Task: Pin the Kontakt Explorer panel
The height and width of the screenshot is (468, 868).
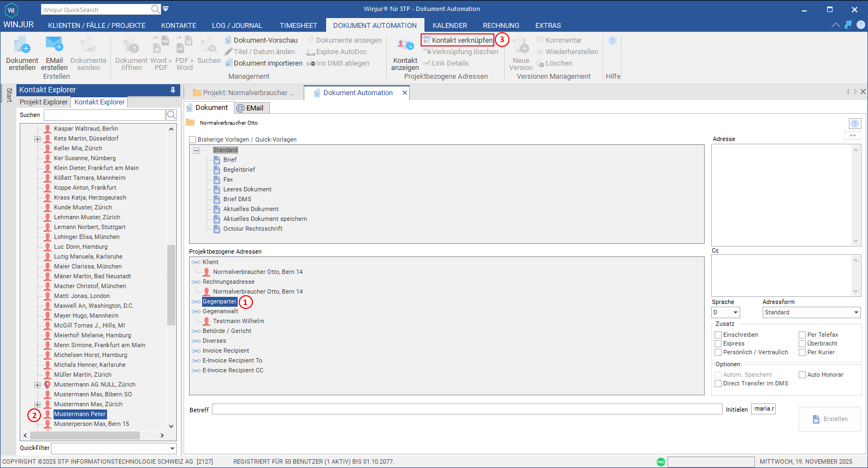Action: [173, 90]
